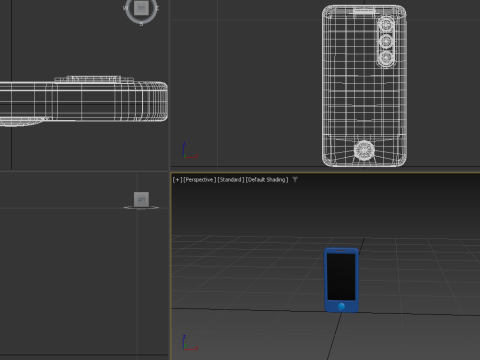This screenshot has height=360, width=480.
Task: Open the [Perspective] point-of-view menu
Action: 200,180
